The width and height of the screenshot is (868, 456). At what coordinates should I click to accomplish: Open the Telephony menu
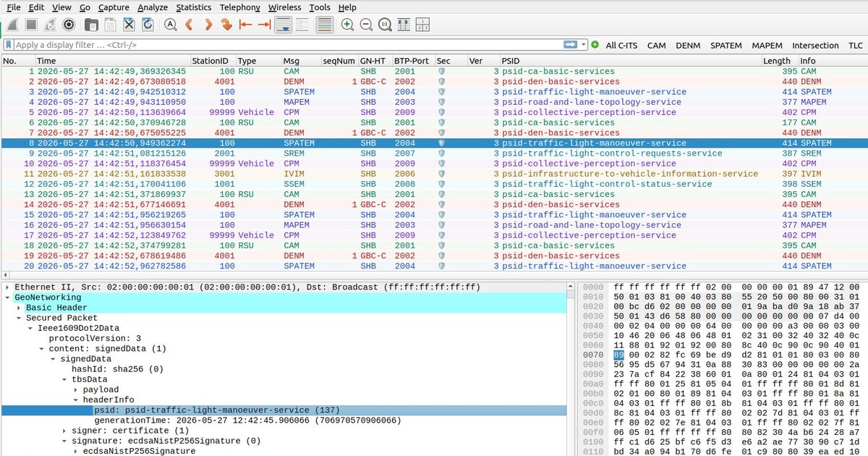[240, 7]
